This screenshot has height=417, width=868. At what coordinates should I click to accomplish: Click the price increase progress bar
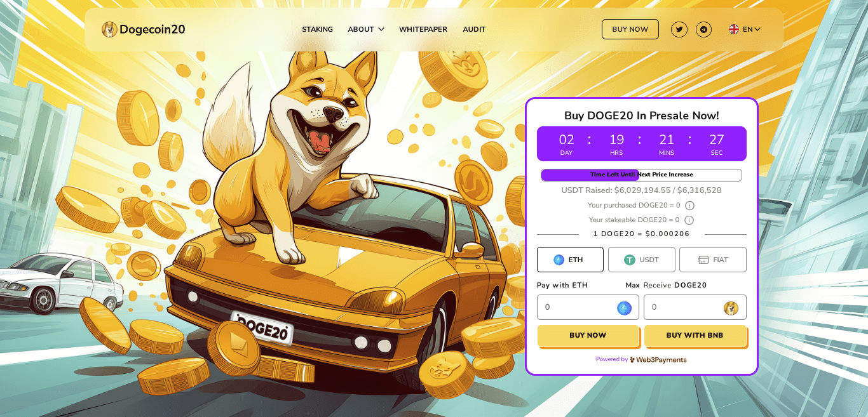tap(641, 175)
